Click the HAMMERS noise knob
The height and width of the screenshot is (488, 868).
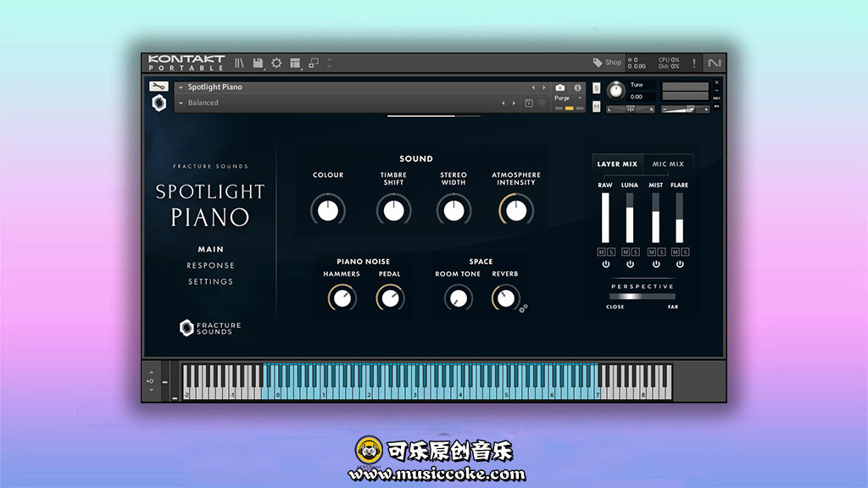coord(342,298)
